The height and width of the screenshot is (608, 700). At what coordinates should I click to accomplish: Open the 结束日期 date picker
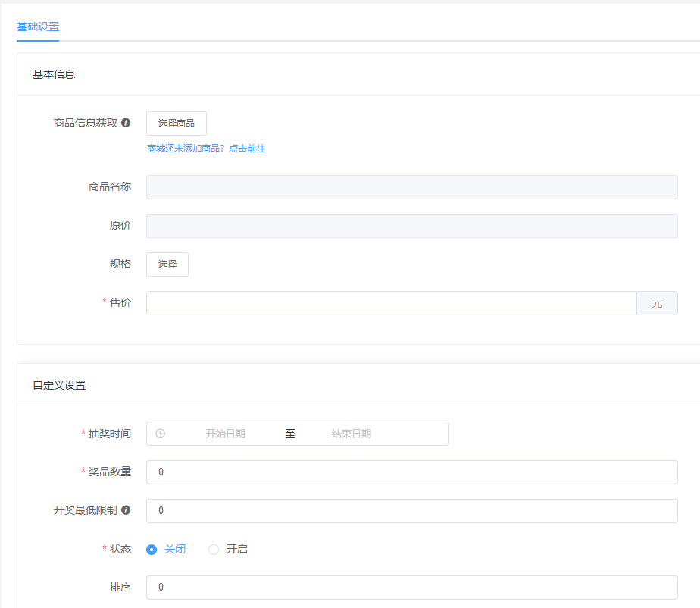[x=351, y=434]
